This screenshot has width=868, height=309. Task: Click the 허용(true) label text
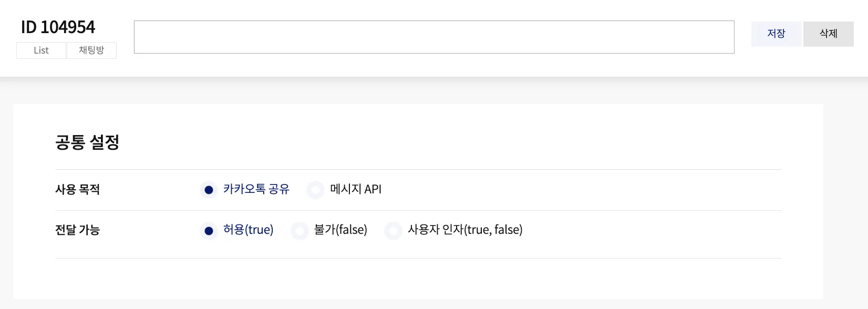click(249, 230)
